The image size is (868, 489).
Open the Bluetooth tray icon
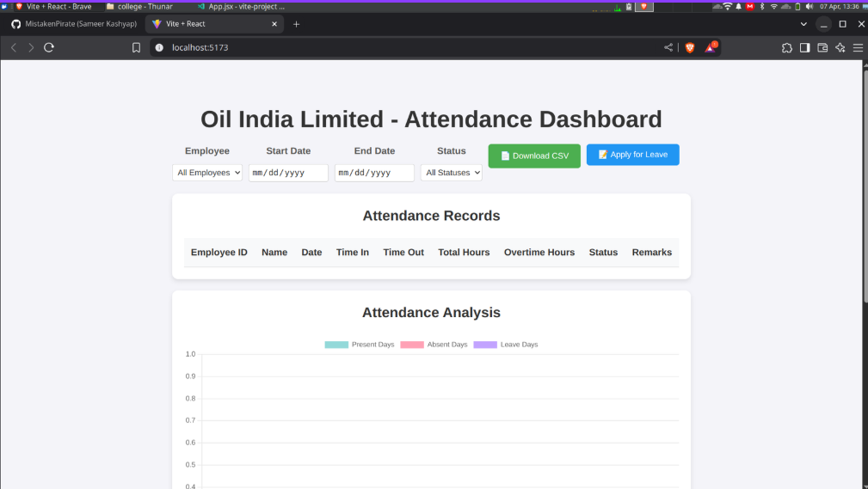761,7
